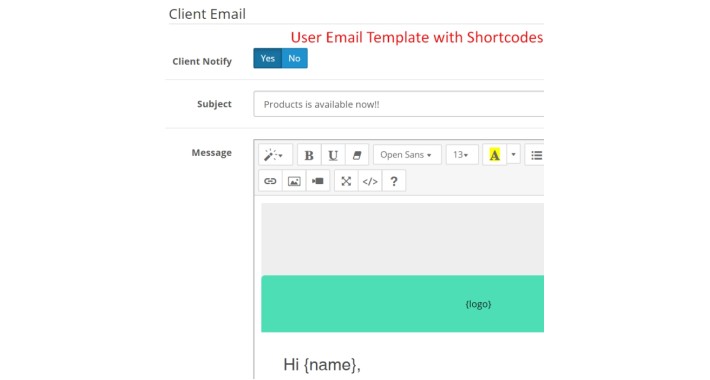This screenshot has height=380, width=710.
Task: Open the magic wand style menu
Action: coord(275,155)
